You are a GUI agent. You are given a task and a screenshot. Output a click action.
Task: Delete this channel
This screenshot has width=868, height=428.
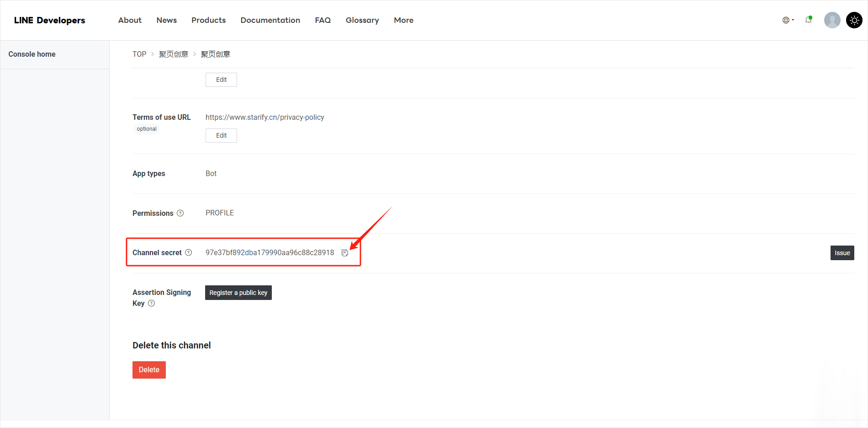[149, 370]
